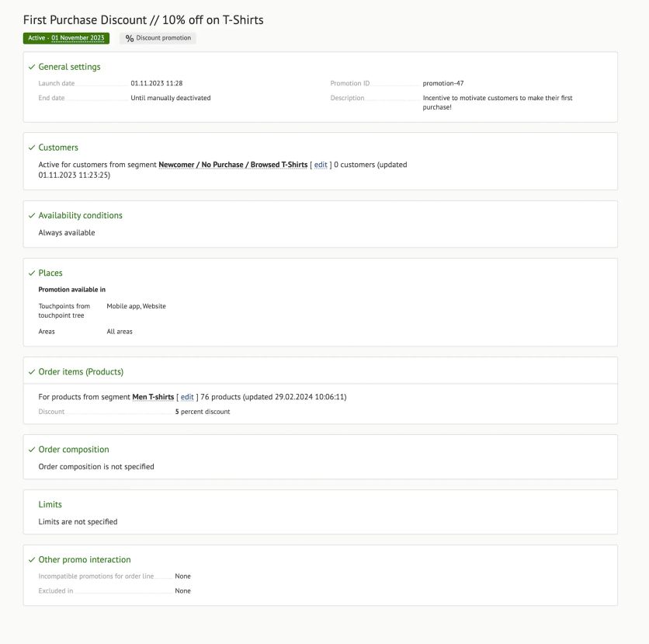Open the Newcomer / No Purchase / Browsed T-Shirts segment
This screenshot has height=644, width=649.
tap(233, 165)
